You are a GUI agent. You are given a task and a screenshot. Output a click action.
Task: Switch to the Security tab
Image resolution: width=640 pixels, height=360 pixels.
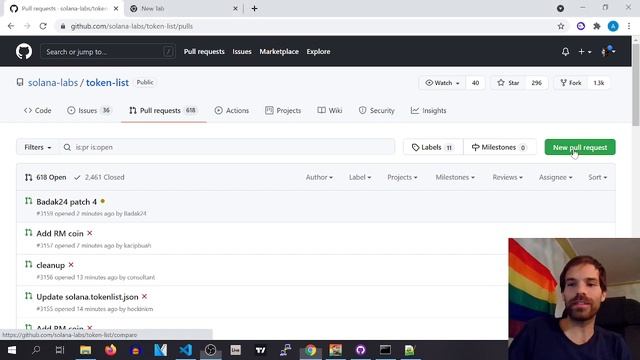[376, 111]
